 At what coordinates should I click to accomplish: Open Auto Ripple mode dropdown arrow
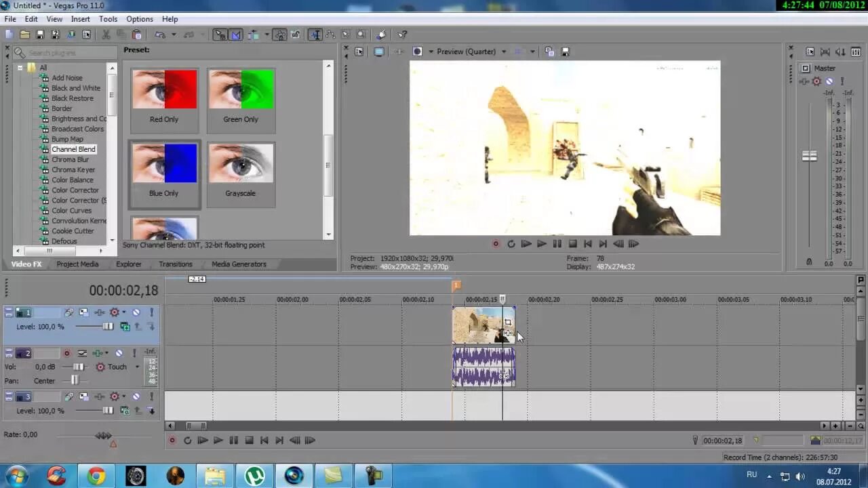point(267,35)
